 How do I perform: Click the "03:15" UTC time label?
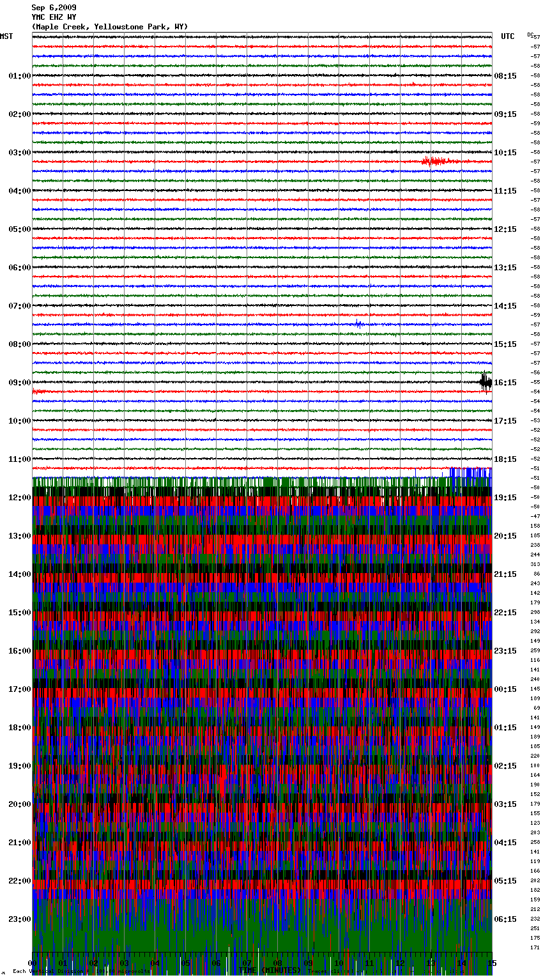tap(505, 804)
